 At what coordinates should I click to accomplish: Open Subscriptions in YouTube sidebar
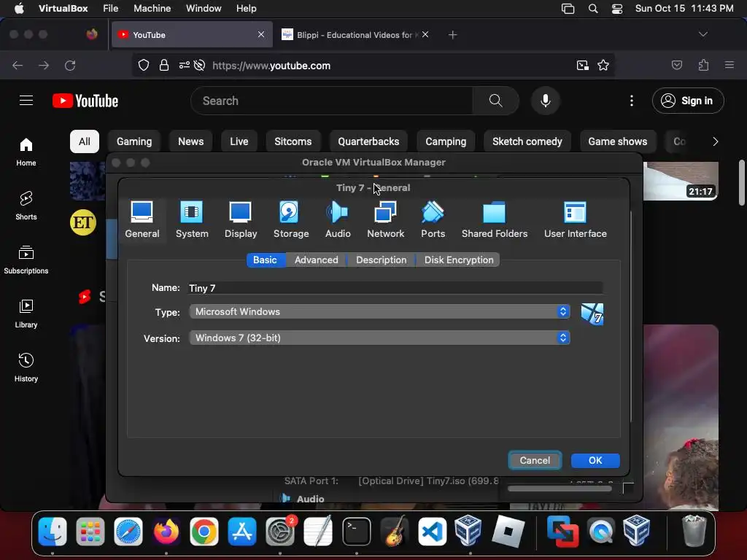[x=26, y=260]
